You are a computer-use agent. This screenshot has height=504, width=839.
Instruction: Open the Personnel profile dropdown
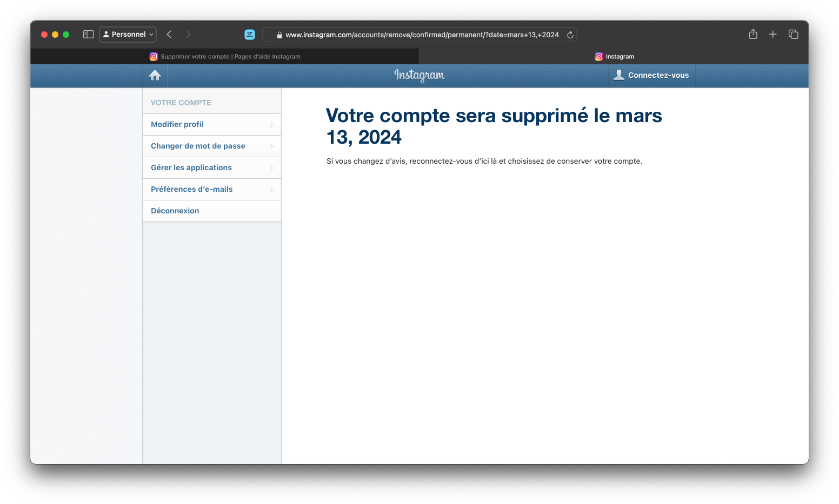(x=128, y=35)
